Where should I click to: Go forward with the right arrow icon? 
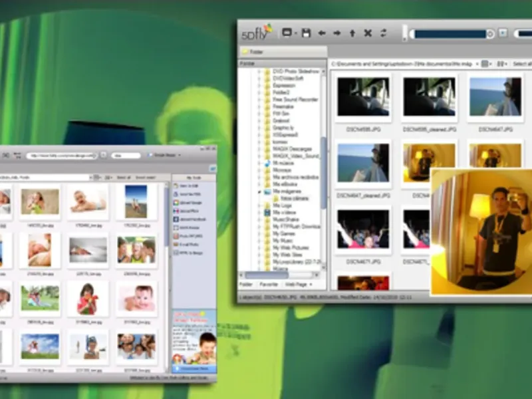click(337, 33)
